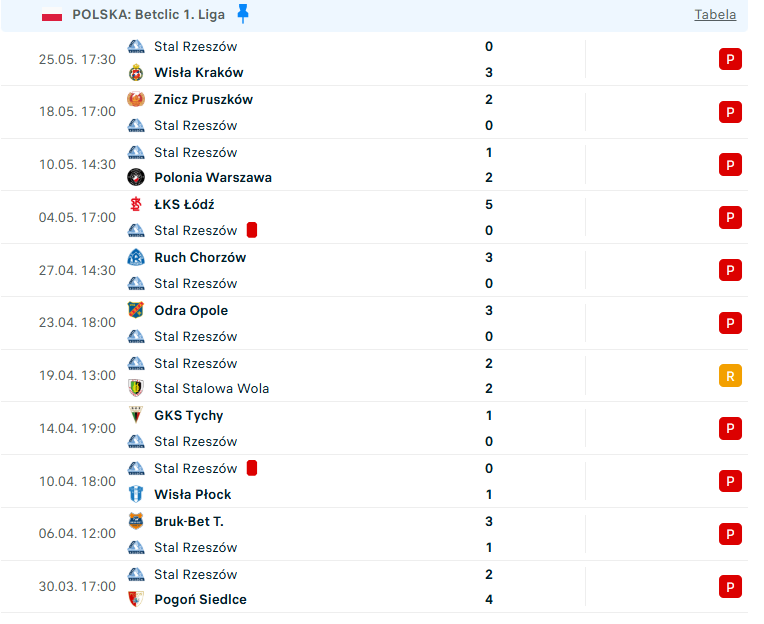Click the Znicz Pruszków club crest
The image size is (764, 624).
tap(136, 99)
